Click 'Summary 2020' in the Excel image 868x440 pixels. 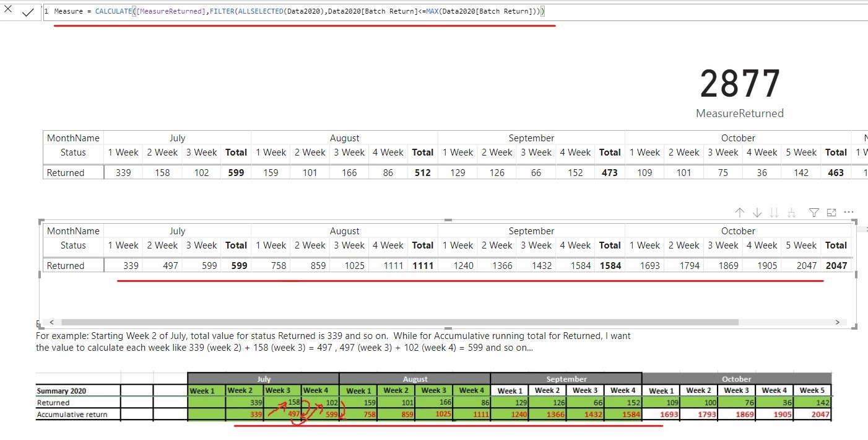pos(61,391)
